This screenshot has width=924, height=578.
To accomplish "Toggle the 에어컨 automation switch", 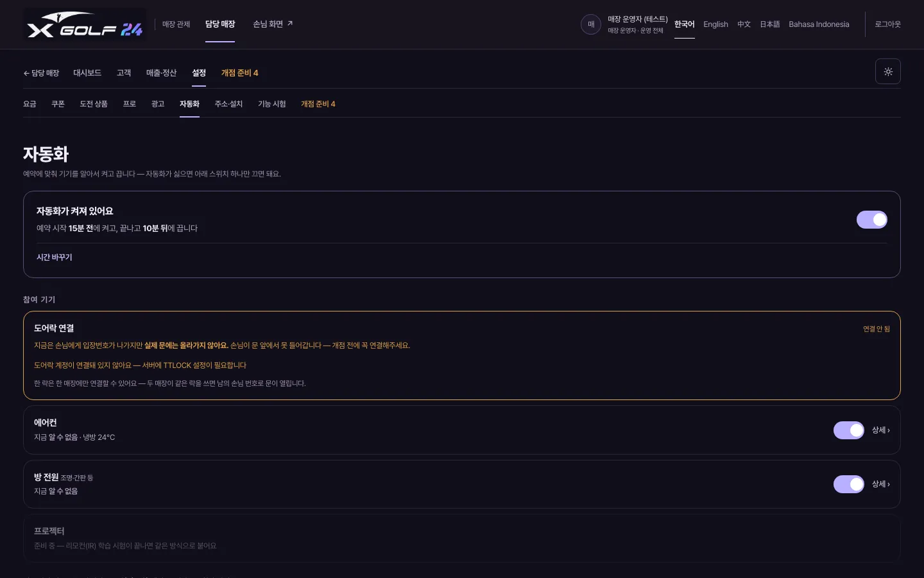I will (849, 430).
